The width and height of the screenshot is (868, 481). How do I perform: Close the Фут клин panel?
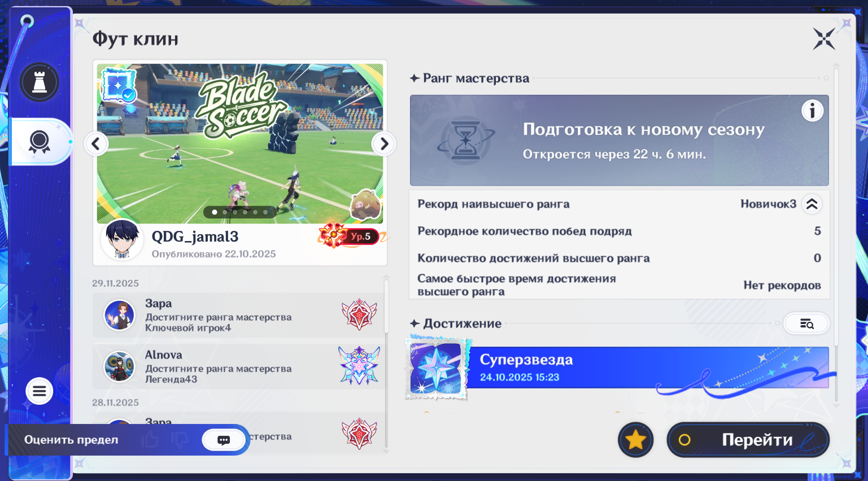(824, 39)
